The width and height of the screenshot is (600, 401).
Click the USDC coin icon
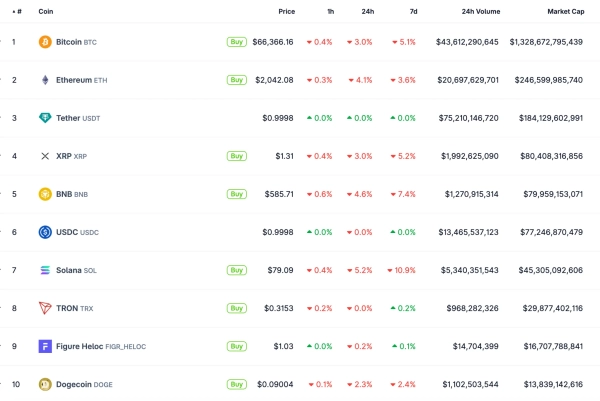click(x=44, y=232)
